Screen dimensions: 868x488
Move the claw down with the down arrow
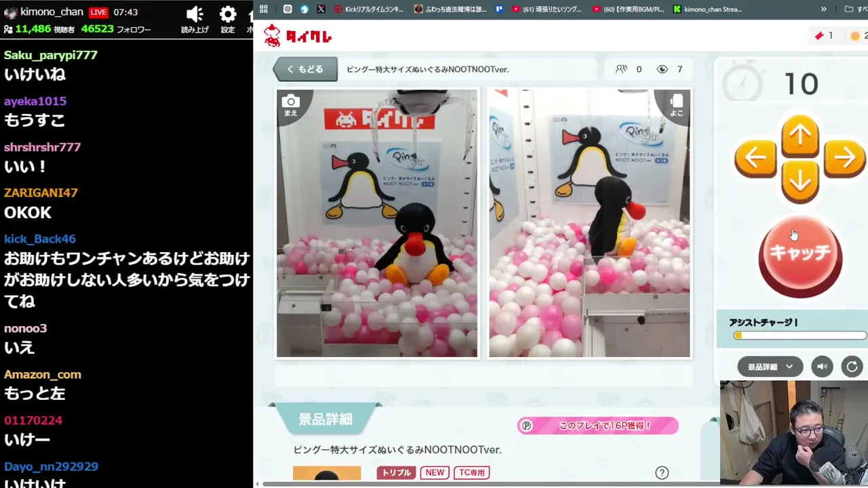(x=800, y=181)
